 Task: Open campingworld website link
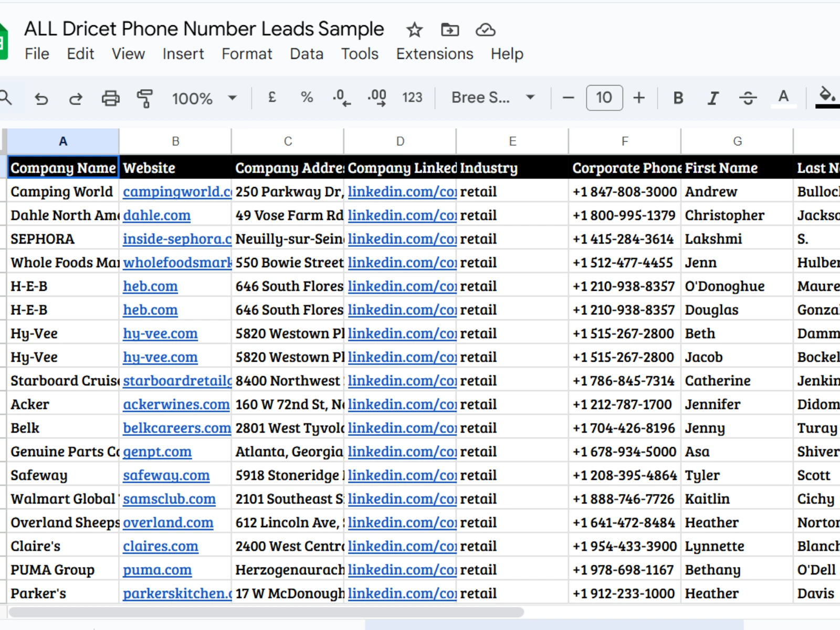177,192
